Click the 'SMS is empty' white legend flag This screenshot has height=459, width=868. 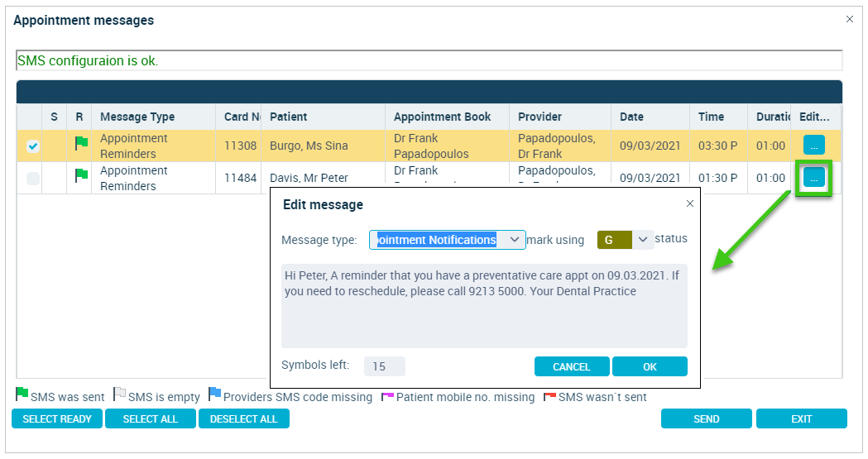coord(120,394)
